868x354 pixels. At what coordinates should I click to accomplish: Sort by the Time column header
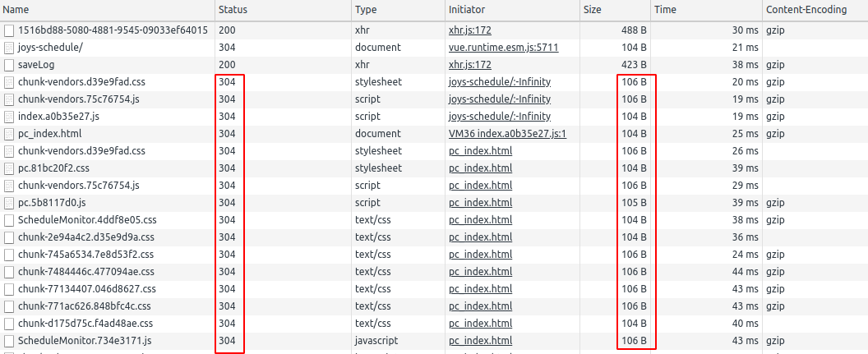pos(705,10)
